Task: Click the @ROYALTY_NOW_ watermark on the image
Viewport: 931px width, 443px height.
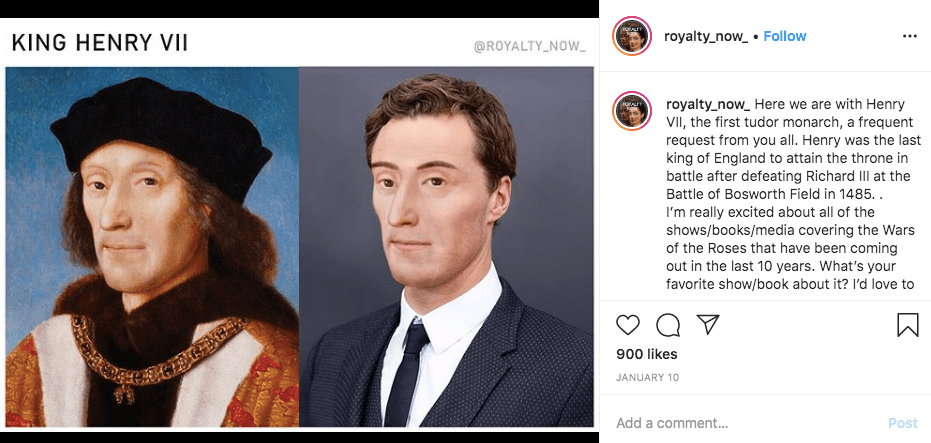Action: click(529, 46)
